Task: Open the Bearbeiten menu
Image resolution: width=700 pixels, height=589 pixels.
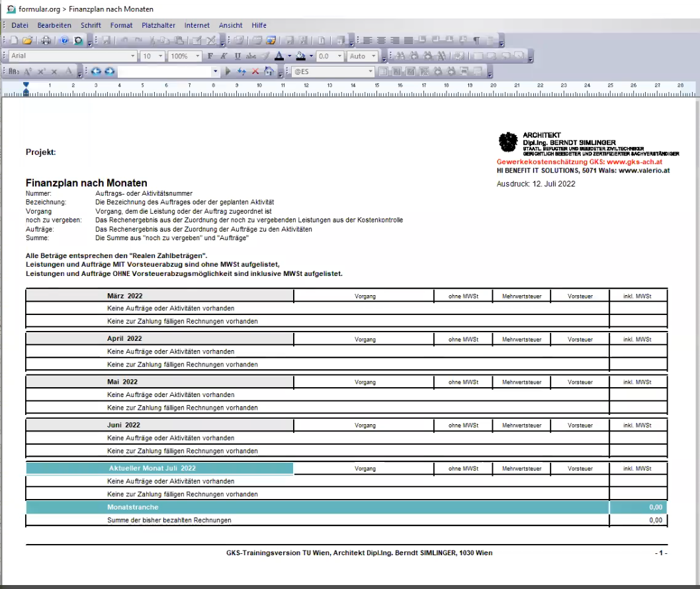Action: point(54,25)
